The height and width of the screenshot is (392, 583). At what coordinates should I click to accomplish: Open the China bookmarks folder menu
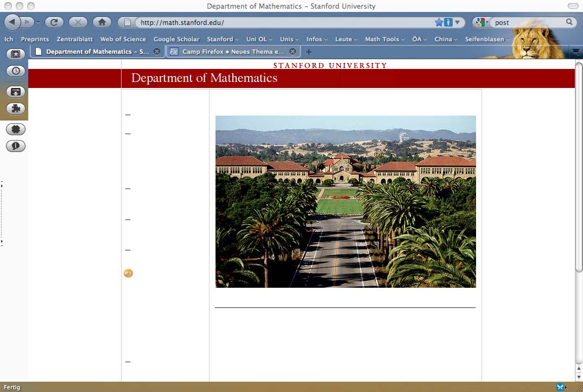[x=446, y=39]
